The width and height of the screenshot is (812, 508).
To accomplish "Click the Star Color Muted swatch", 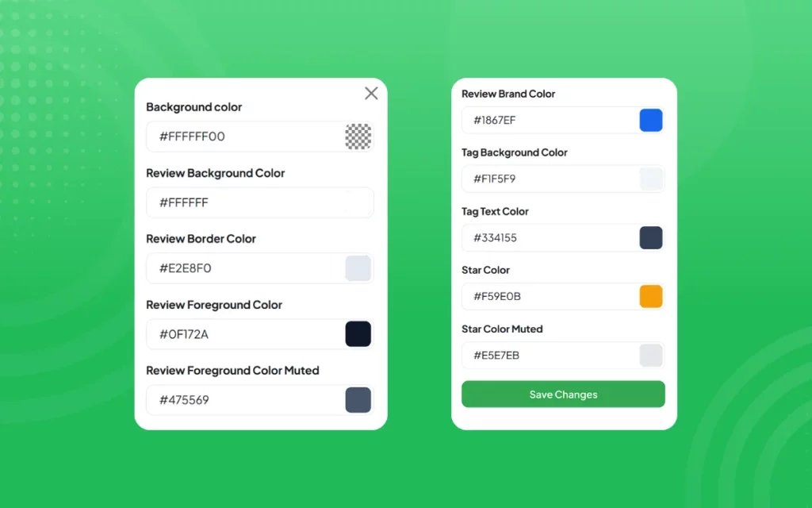I will tap(650, 356).
